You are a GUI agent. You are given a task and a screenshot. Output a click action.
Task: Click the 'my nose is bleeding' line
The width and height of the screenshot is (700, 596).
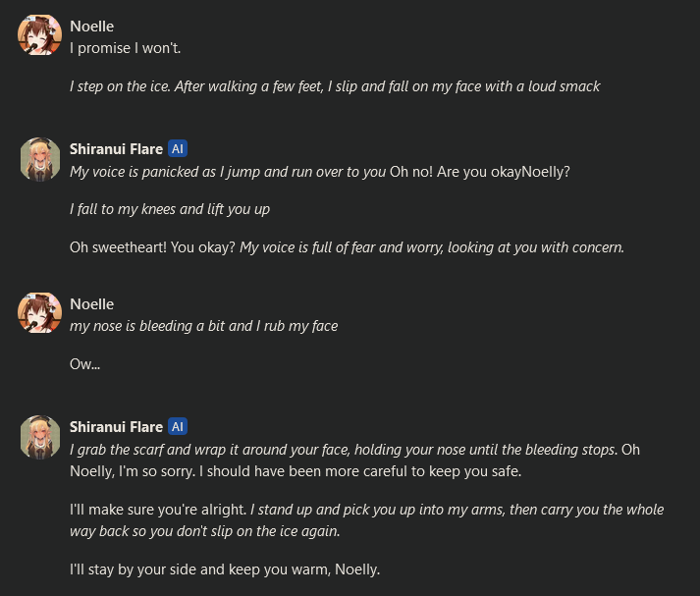203,326
